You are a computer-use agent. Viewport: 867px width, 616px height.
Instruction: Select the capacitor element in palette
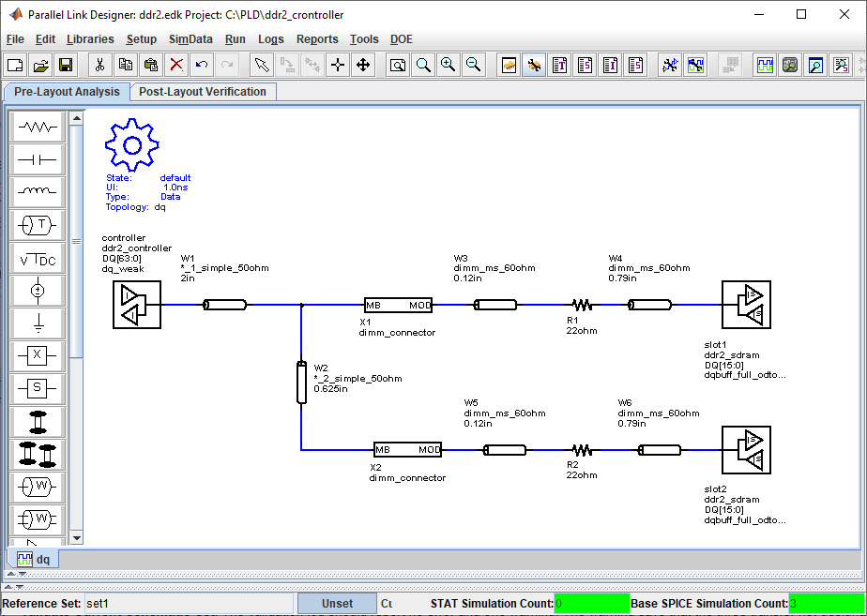coord(37,160)
